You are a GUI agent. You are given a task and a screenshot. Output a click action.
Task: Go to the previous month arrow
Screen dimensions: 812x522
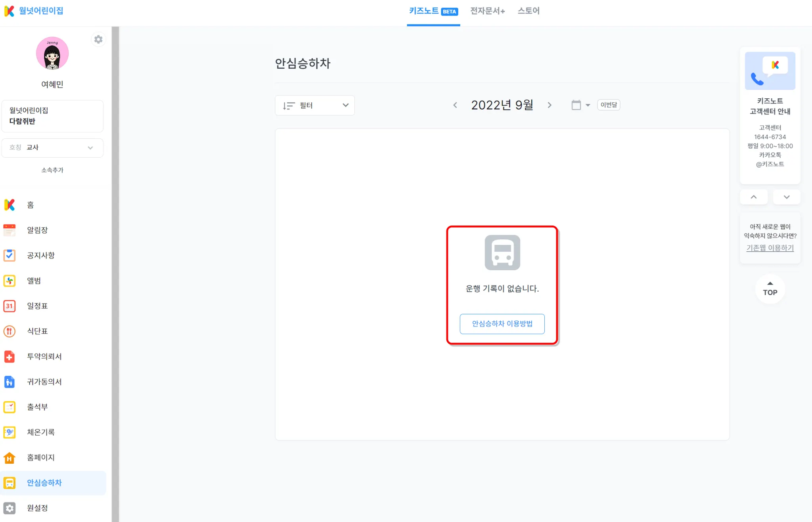(x=455, y=105)
